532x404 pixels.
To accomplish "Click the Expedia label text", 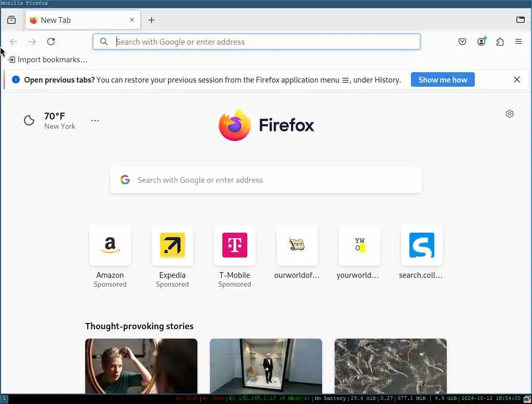I will pos(172,275).
